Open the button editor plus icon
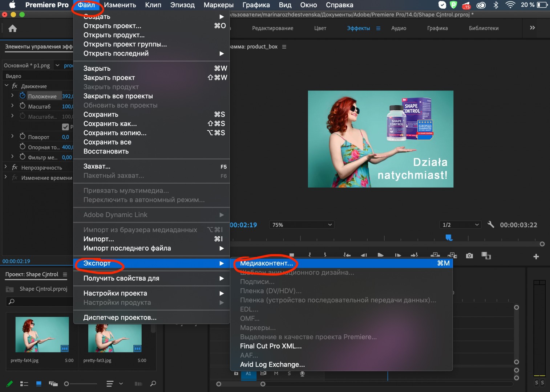 (x=536, y=257)
